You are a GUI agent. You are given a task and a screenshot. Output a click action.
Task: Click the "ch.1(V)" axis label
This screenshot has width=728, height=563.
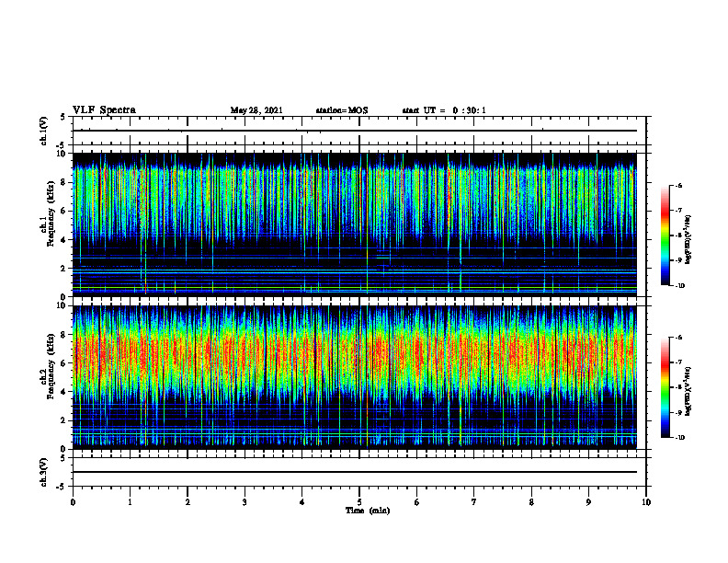click(43, 131)
